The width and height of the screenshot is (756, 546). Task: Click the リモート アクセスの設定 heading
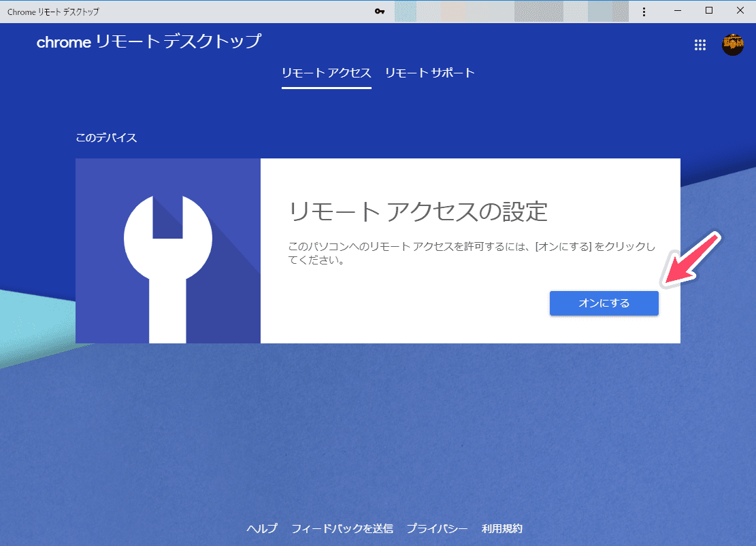point(418,211)
